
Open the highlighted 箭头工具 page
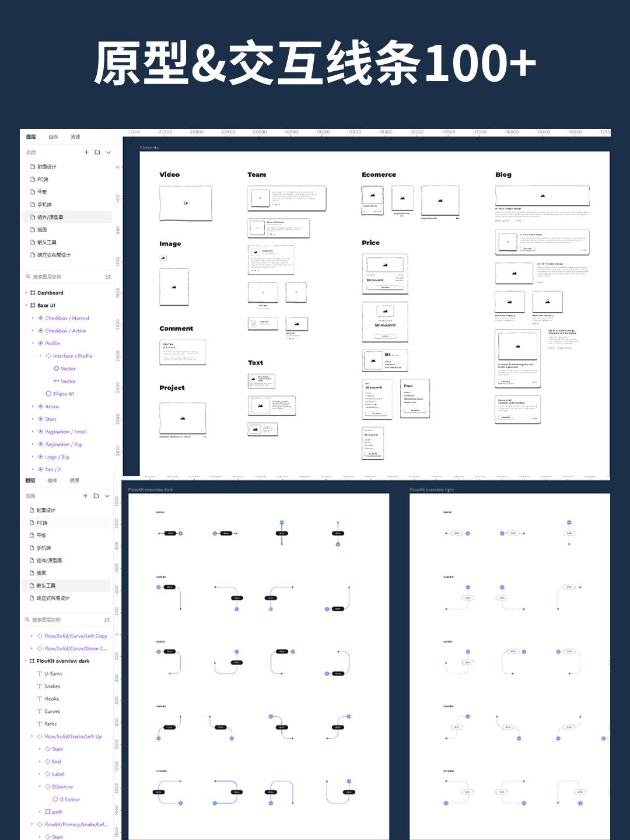pos(46,586)
